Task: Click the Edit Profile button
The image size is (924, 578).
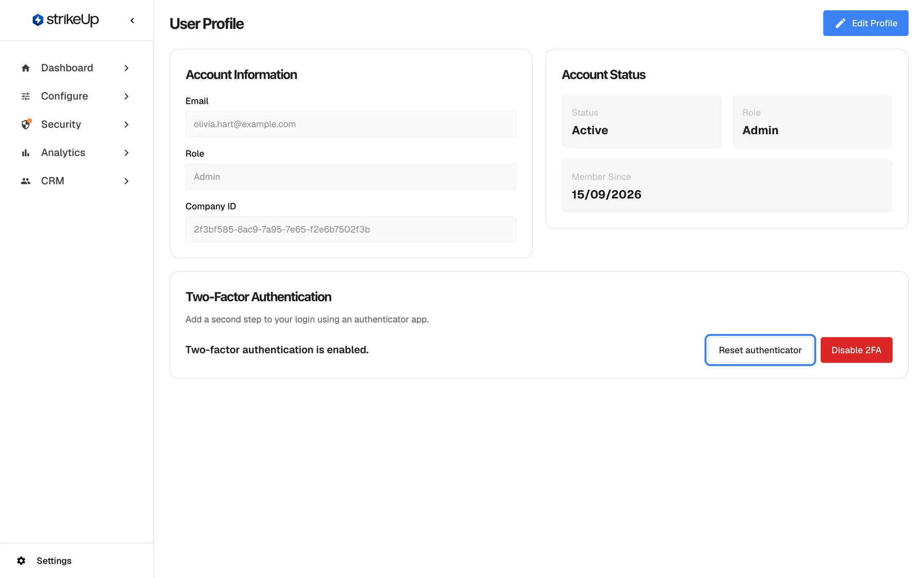Action: (x=865, y=23)
